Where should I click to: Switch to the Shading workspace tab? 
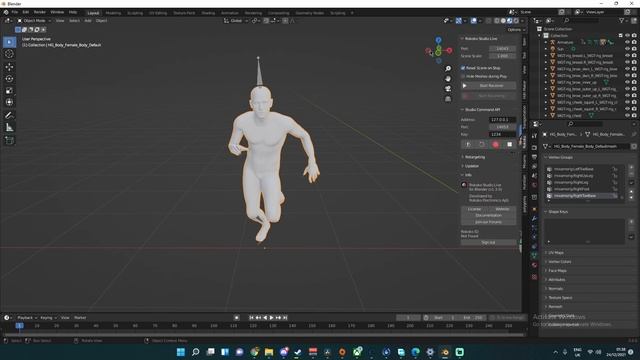[208, 13]
